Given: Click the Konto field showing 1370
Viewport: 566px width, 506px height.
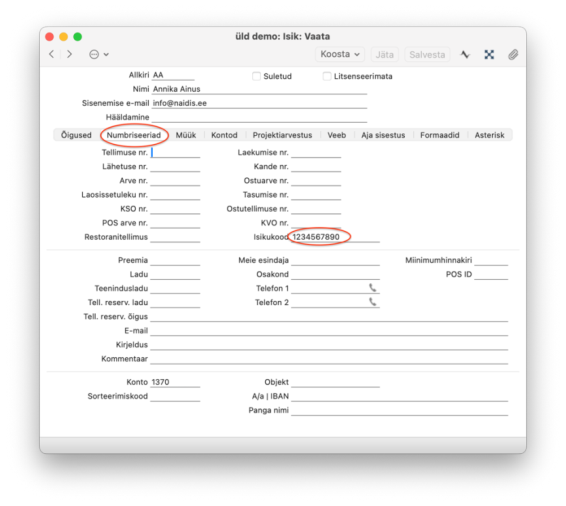Looking at the screenshot, I should tap(175, 382).
